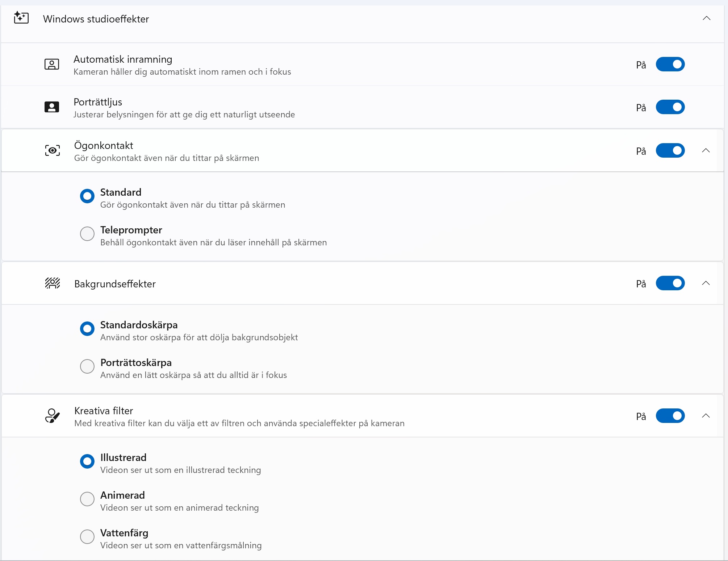The image size is (728, 561).
Task: Select the Standardoskärpa radio button
Action: tap(87, 329)
